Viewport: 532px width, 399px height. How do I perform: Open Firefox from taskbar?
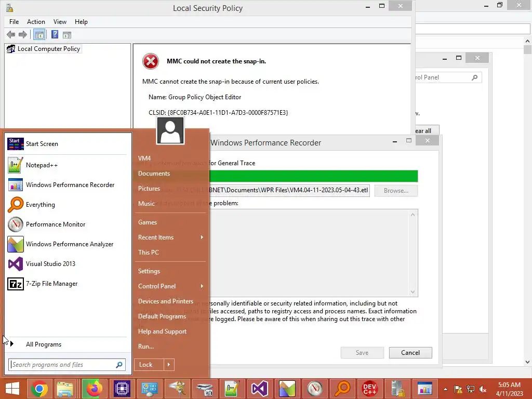click(95, 389)
